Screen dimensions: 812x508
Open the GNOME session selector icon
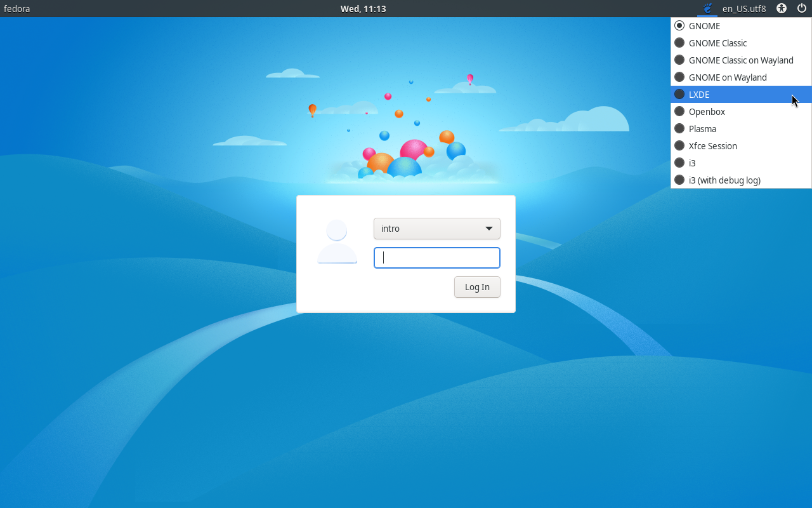[707, 9]
